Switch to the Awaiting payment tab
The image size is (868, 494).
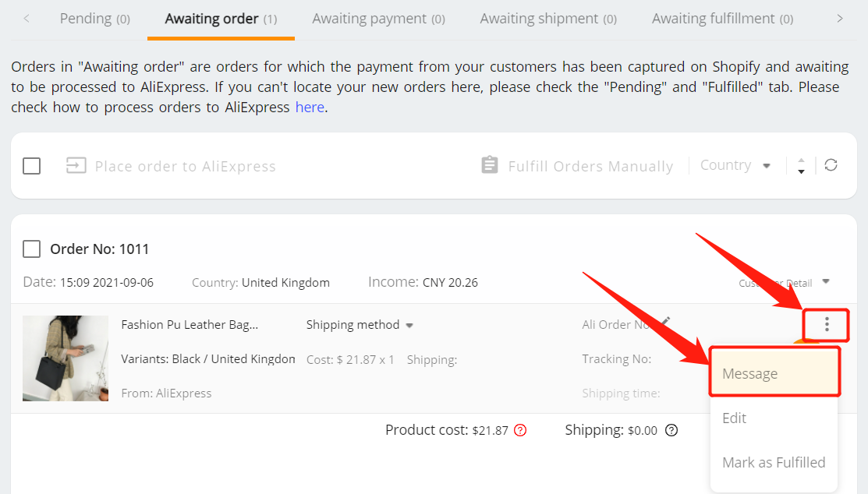(x=379, y=19)
